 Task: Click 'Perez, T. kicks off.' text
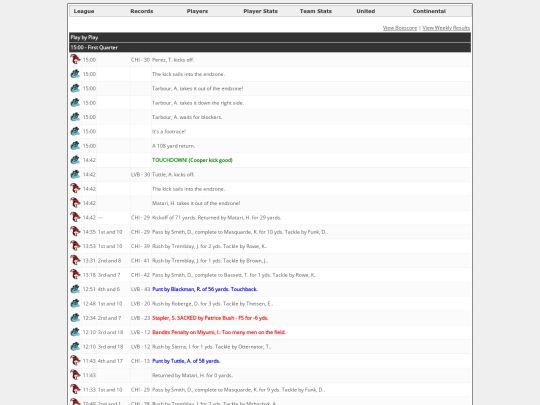tap(173, 60)
